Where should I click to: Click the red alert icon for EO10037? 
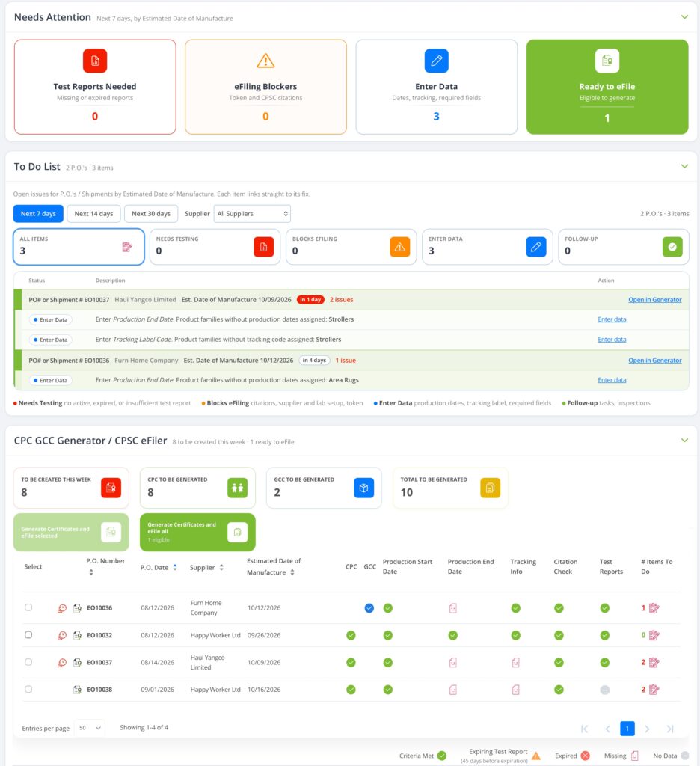[x=62, y=663]
